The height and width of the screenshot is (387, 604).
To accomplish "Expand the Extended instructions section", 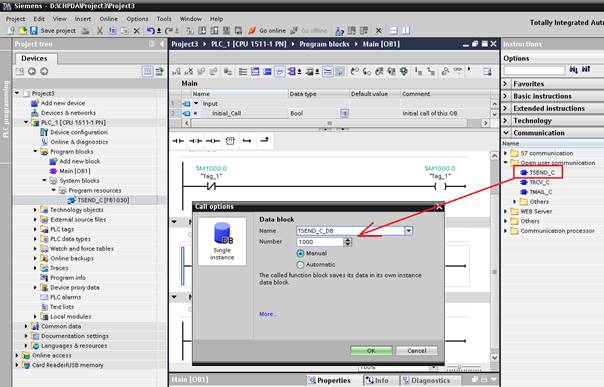I will 506,108.
